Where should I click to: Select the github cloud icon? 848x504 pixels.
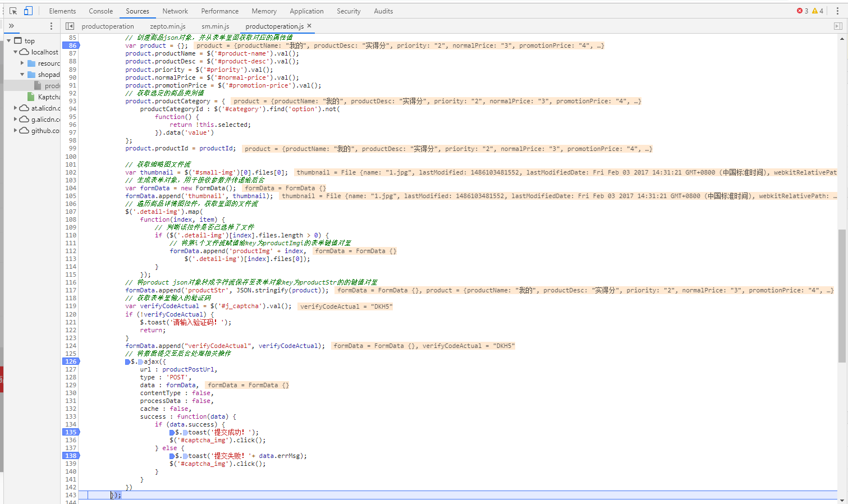pyautogui.click(x=24, y=130)
